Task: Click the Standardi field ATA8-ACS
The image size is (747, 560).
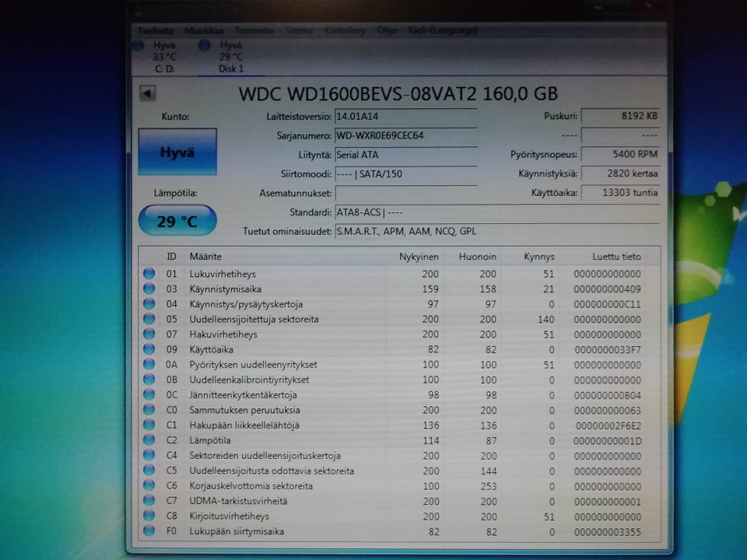Action: pyautogui.click(x=497, y=212)
